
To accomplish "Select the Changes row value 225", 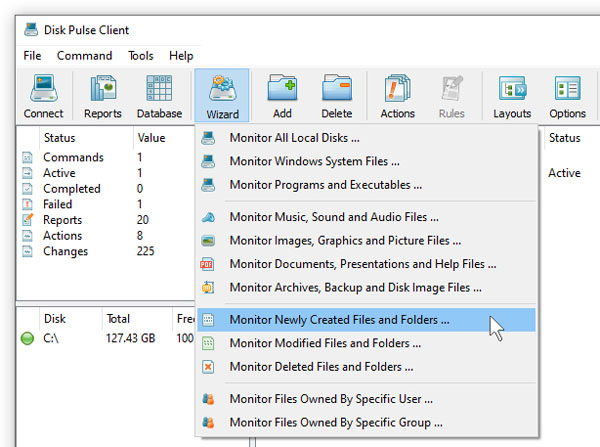I will pos(145,251).
